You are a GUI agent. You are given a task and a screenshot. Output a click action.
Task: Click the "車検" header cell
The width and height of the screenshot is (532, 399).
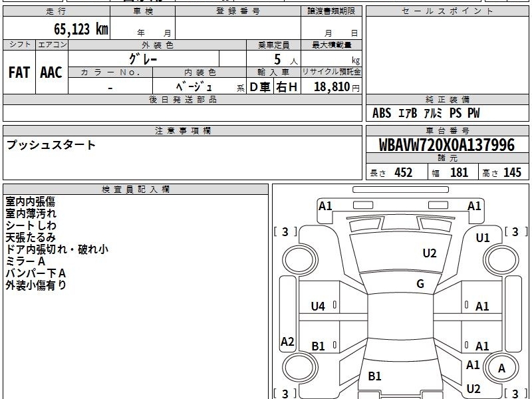click(142, 11)
